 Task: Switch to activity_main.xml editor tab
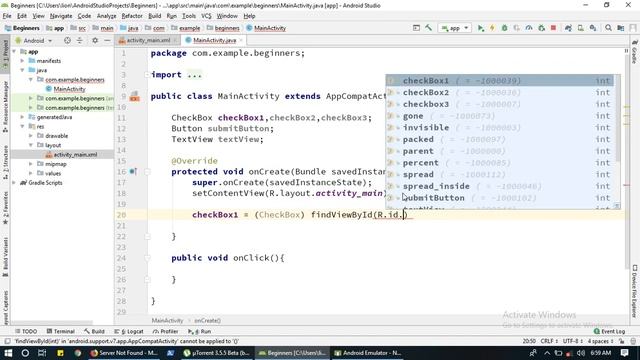click(x=148, y=40)
